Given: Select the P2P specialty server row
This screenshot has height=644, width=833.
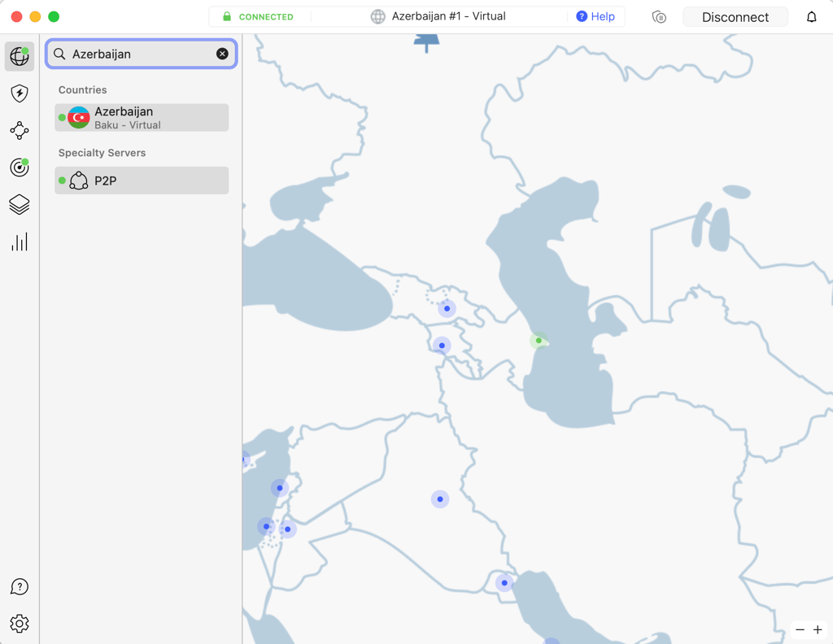Looking at the screenshot, I should coord(142,181).
